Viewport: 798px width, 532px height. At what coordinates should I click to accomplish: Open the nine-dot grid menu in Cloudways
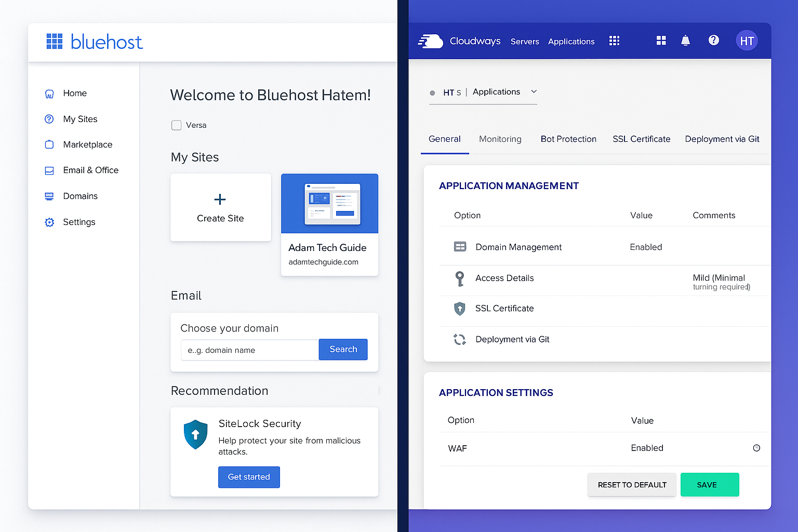614,41
